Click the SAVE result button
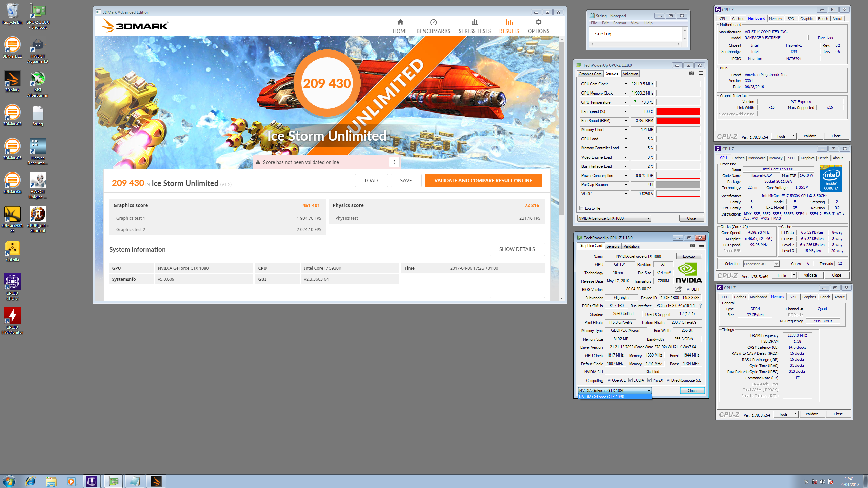The height and width of the screenshot is (488, 868). pos(406,181)
